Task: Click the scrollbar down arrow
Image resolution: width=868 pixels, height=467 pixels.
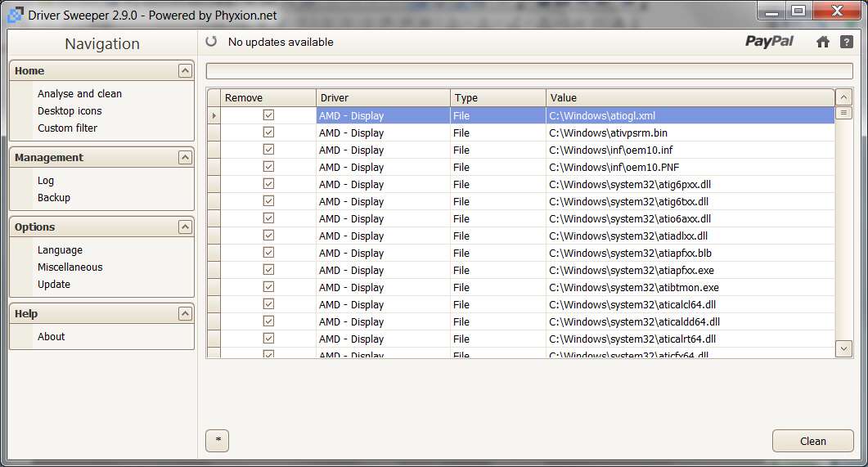Action: [x=843, y=348]
